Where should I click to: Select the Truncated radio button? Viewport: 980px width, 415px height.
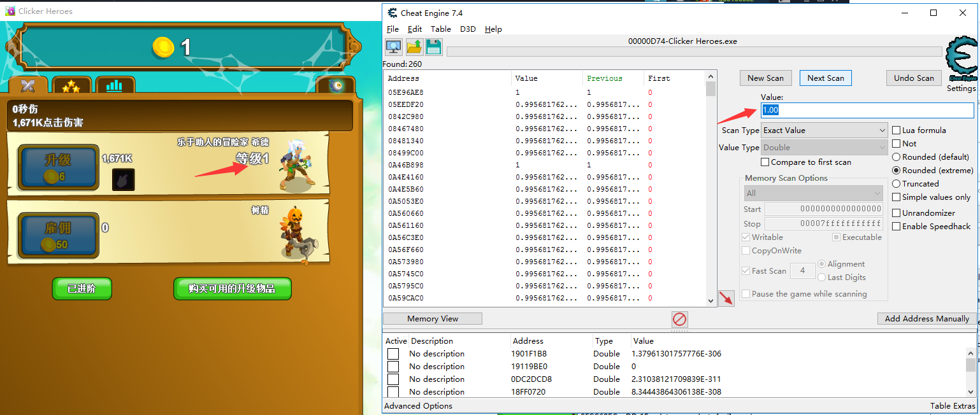click(897, 183)
